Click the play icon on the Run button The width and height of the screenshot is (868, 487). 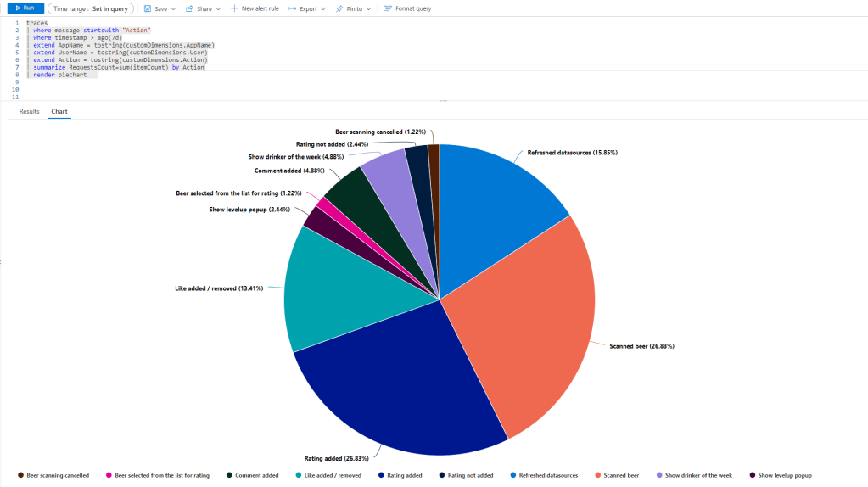point(16,8)
